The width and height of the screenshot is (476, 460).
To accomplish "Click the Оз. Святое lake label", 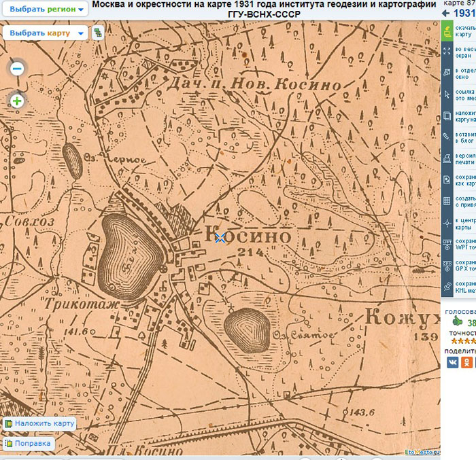I will [x=303, y=335].
